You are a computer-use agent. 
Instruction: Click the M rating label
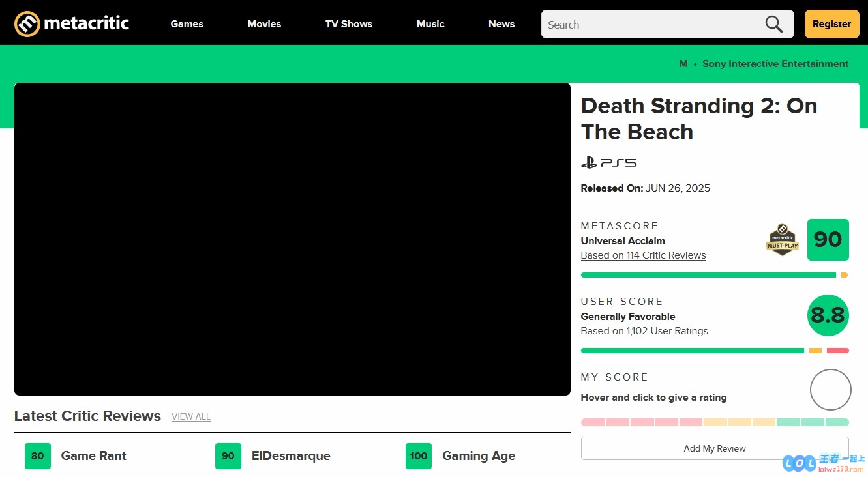[683, 64]
